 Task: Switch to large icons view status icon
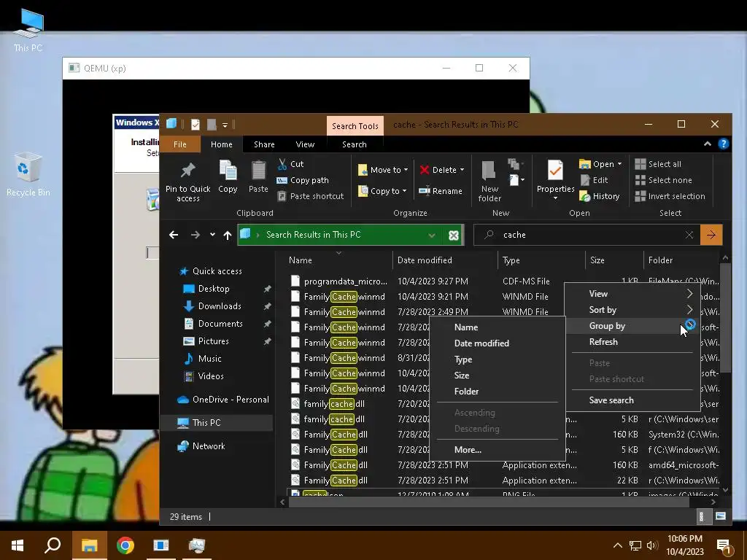pos(720,516)
